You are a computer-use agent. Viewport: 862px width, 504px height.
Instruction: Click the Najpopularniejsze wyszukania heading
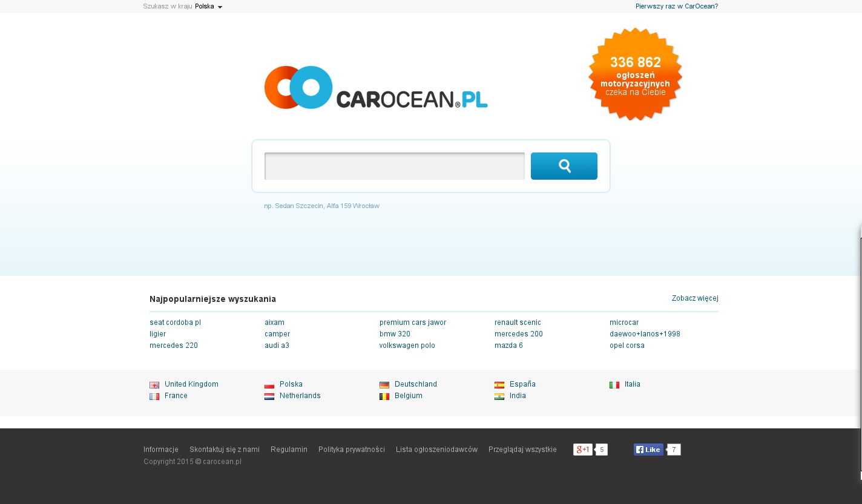pos(212,299)
